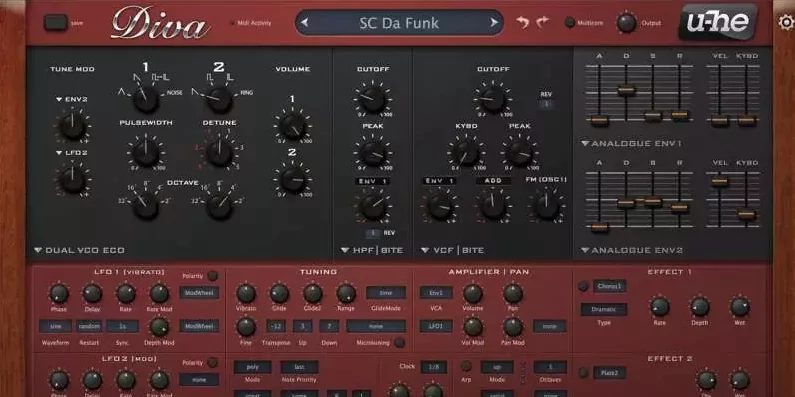Click the ModWheel rate mod source button

coord(199,293)
